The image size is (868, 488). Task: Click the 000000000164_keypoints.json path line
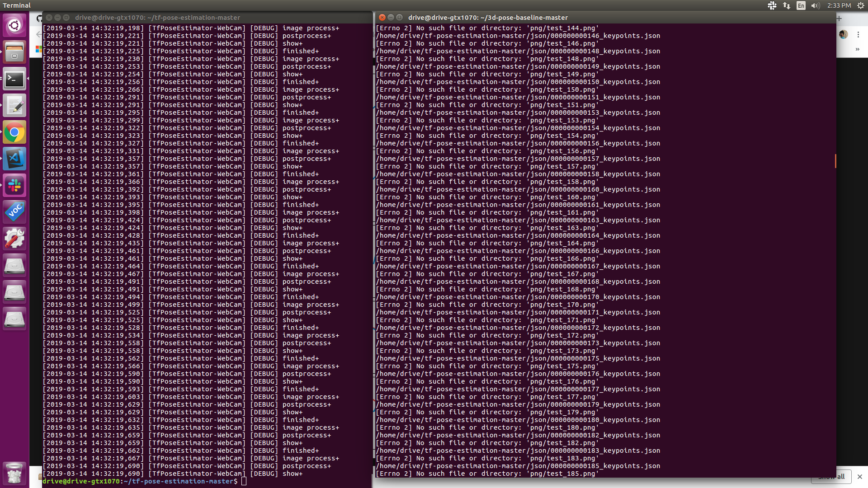point(518,235)
